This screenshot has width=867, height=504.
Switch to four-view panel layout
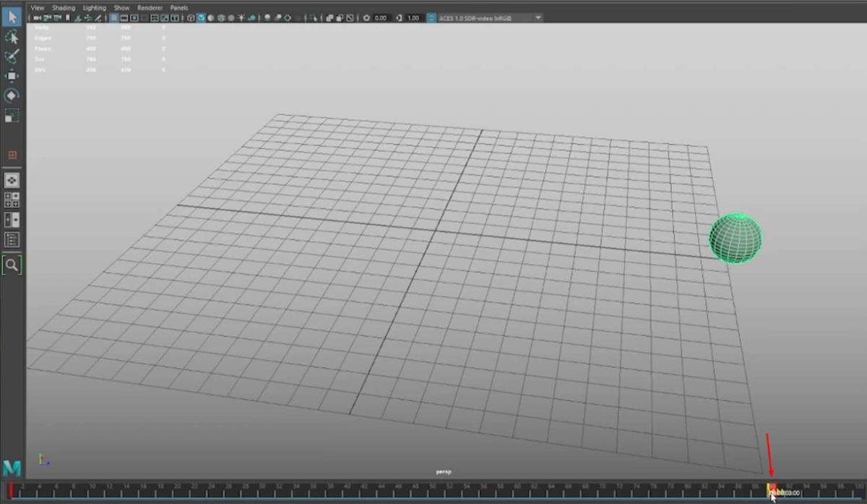click(12, 200)
